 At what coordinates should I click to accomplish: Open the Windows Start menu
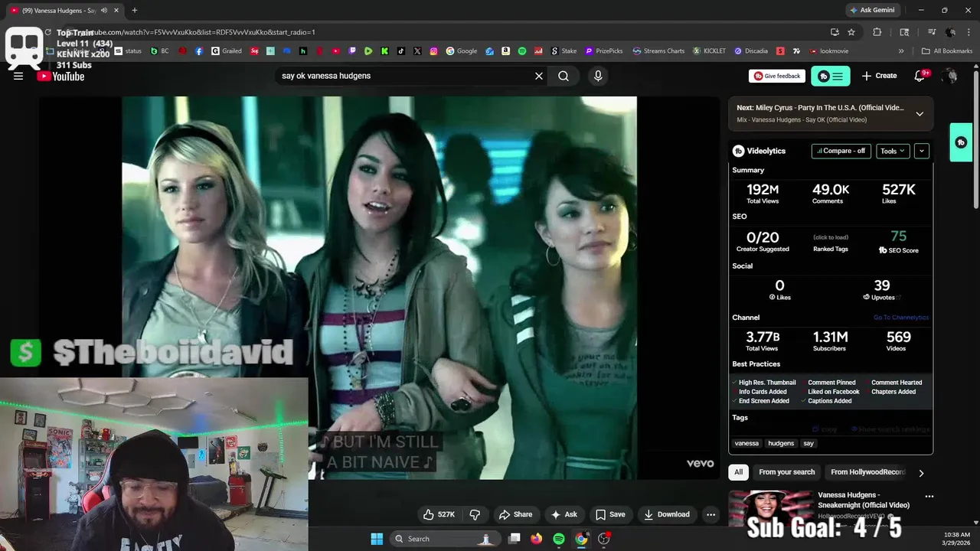click(x=377, y=539)
